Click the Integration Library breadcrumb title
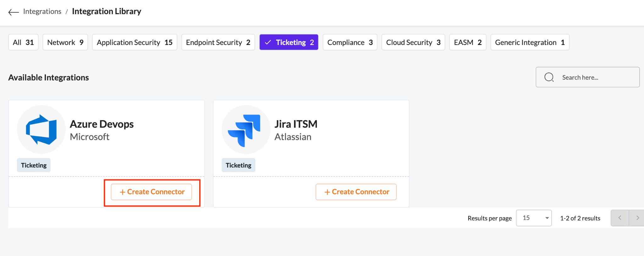644x256 pixels. [x=107, y=11]
